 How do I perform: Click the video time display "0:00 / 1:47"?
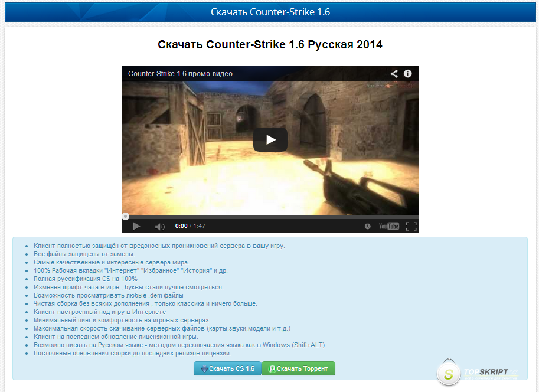tap(190, 226)
